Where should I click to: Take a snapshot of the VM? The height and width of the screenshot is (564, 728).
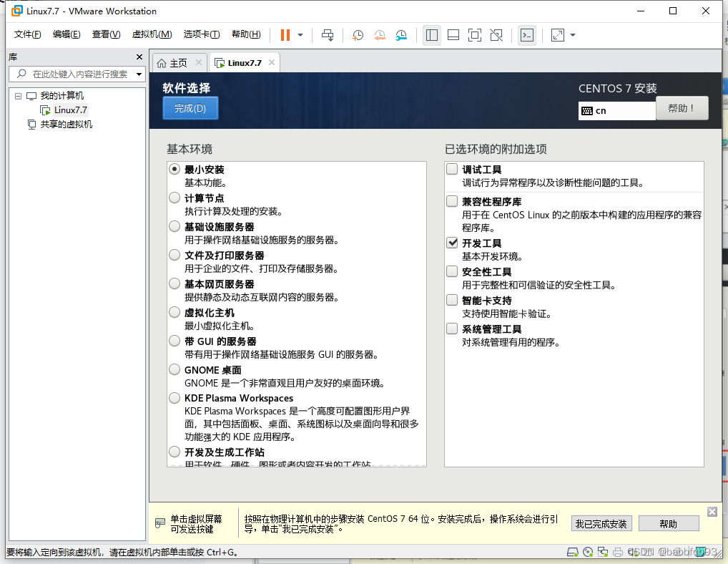tap(358, 35)
